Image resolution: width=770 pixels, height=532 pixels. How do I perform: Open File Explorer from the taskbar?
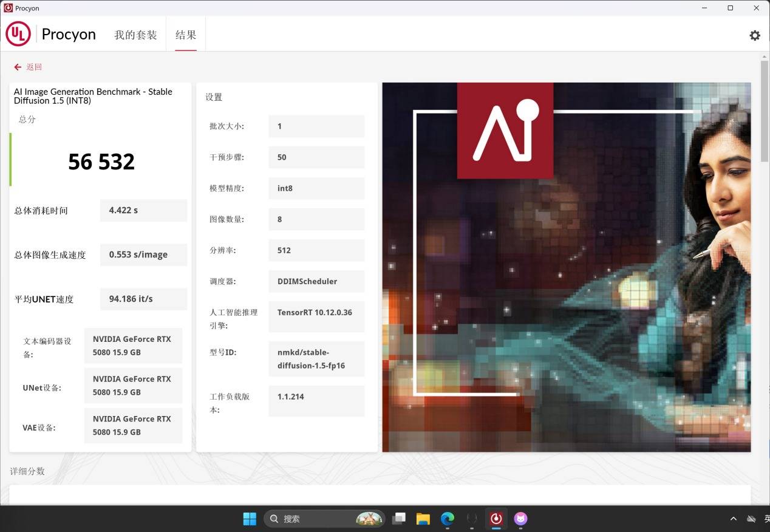(x=423, y=519)
